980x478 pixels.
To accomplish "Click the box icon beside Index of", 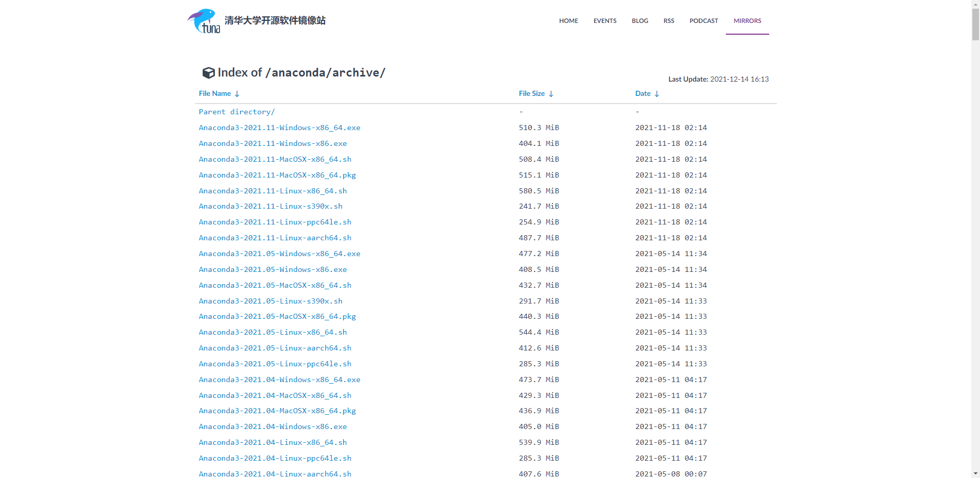I will [x=208, y=73].
